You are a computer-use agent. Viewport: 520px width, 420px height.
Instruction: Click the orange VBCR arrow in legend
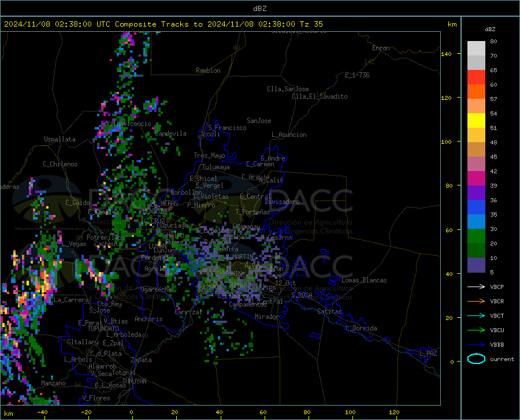[x=476, y=301]
